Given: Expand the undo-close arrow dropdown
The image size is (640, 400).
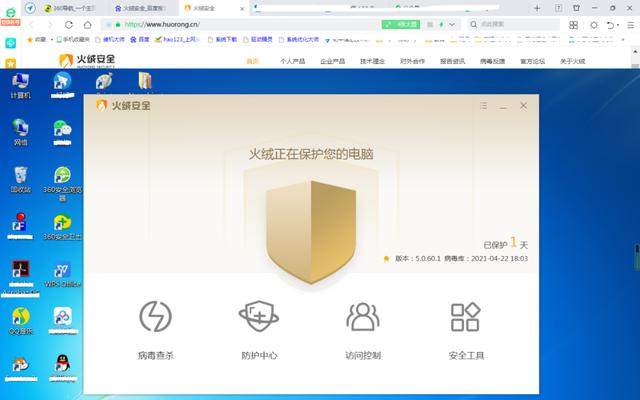Looking at the screenshot, I should [x=618, y=25].
